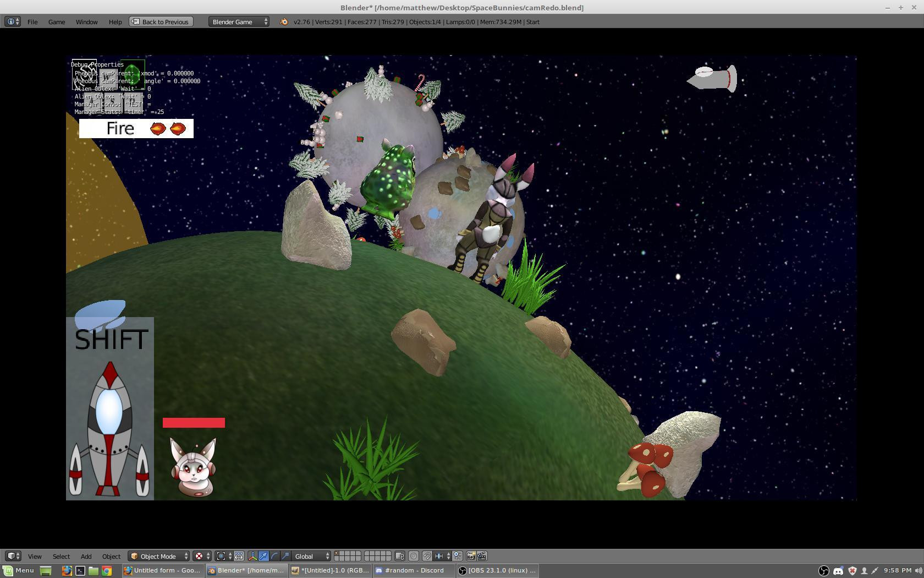This screenshot has height=578, width=924.
Task: Open the snap element selector
Action: [442, 556]
